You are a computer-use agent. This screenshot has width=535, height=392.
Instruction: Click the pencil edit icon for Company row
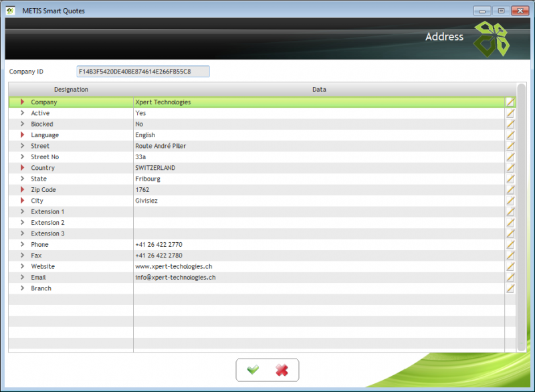click(x=510, y=102)
